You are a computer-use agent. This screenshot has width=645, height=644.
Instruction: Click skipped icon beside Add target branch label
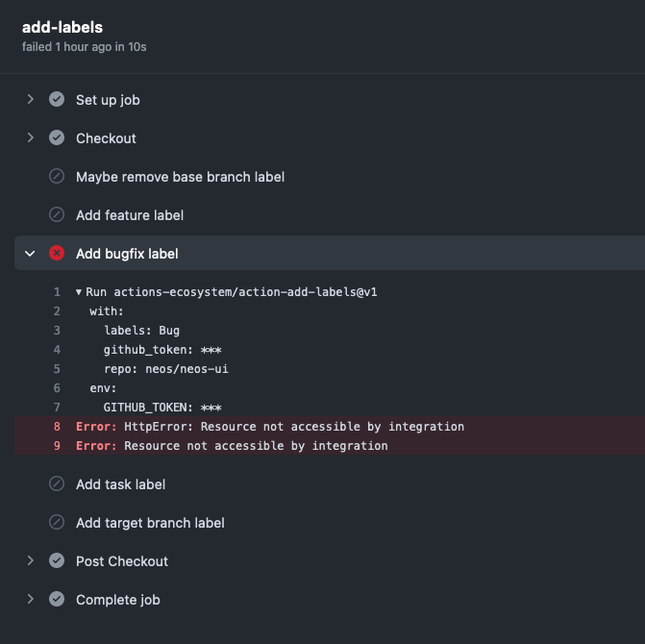[x=57, y=523]
